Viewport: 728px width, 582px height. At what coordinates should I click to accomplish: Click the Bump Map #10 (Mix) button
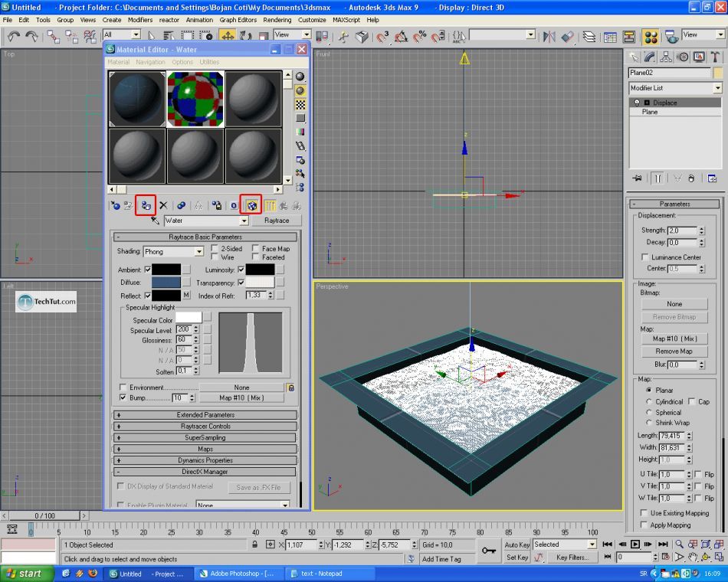(241, 397)
